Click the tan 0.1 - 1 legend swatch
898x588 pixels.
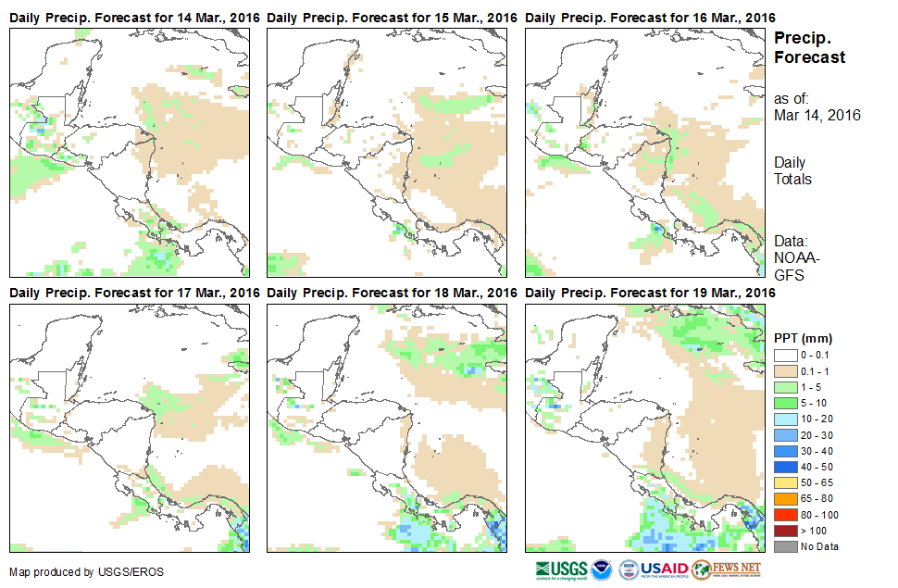[785, 370]
